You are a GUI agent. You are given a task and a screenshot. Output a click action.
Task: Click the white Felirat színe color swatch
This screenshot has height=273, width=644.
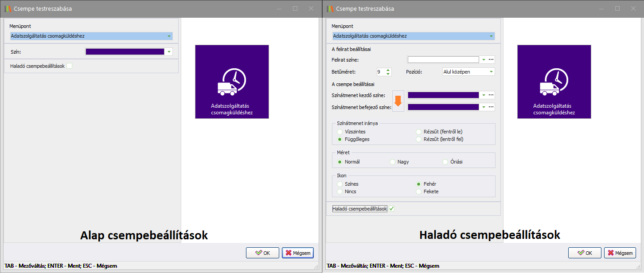pyautogui.click(x=443, y=60)
